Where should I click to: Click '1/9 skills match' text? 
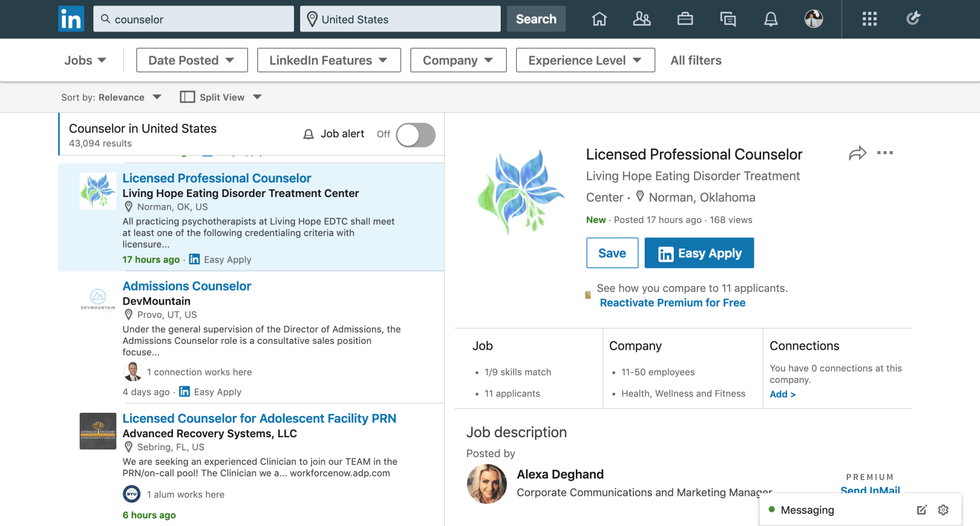pyautogui.click(x=518, y=372)
